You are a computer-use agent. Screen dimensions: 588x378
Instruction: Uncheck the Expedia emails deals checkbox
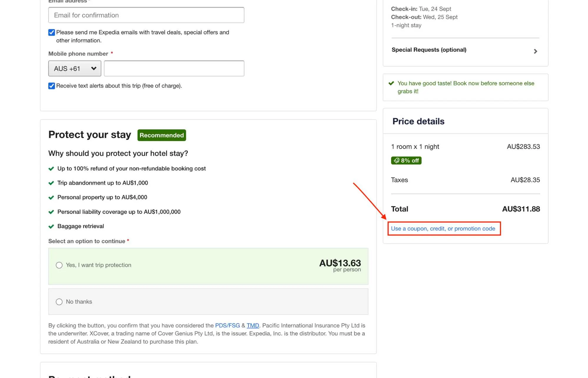click(x=52, y=32)
